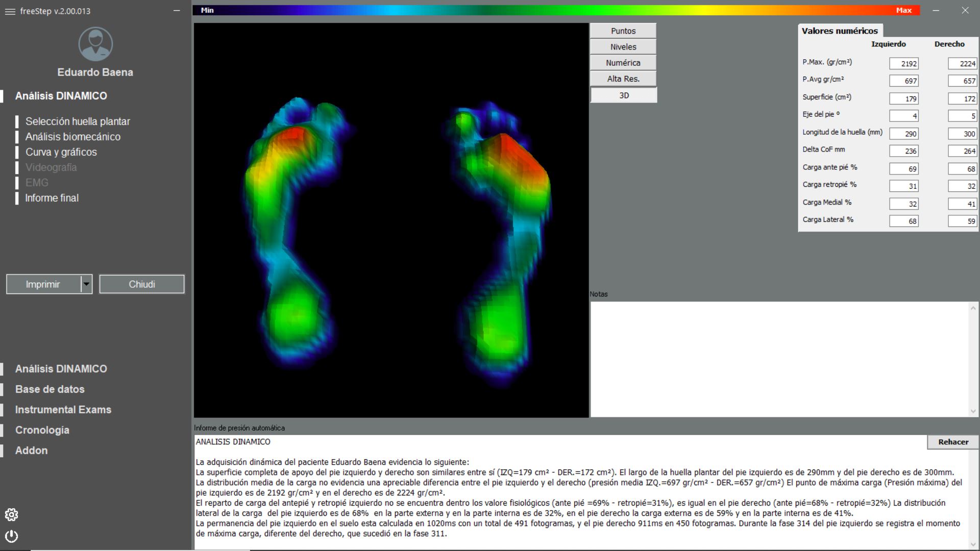Click the Min-Max pressure color scale bar

pyautogui.click(x=556, y=10)
